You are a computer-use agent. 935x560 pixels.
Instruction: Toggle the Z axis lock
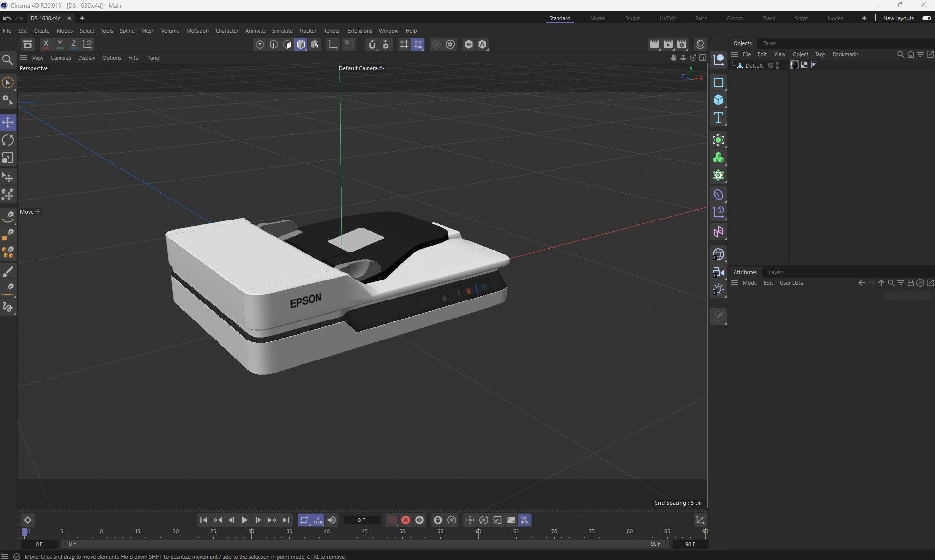(x=74, y=44)
